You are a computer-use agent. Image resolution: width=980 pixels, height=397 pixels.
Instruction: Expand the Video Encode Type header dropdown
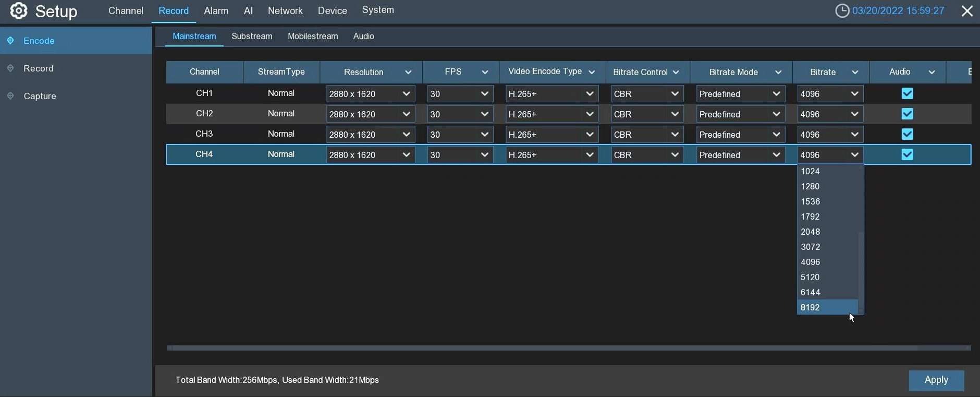point(592,72)
